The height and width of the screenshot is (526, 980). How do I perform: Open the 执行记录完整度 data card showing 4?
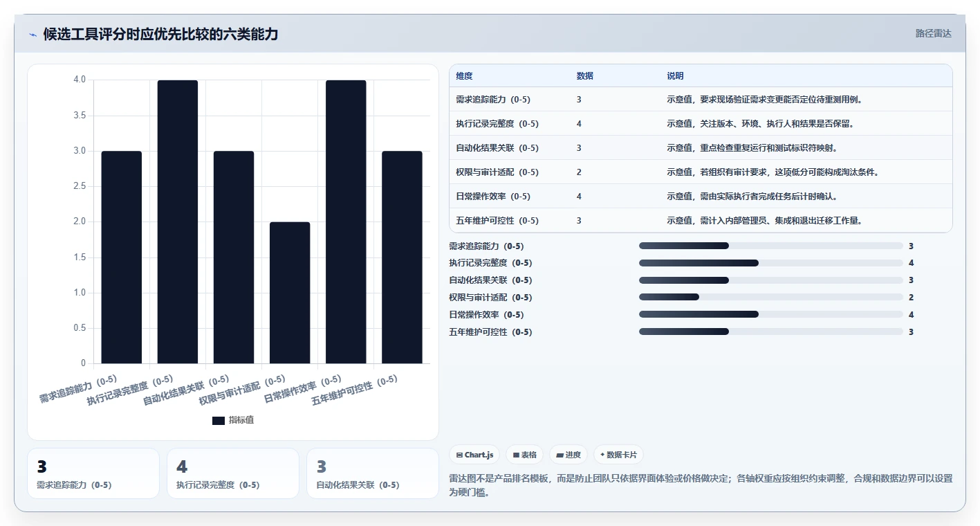[233, 473]
